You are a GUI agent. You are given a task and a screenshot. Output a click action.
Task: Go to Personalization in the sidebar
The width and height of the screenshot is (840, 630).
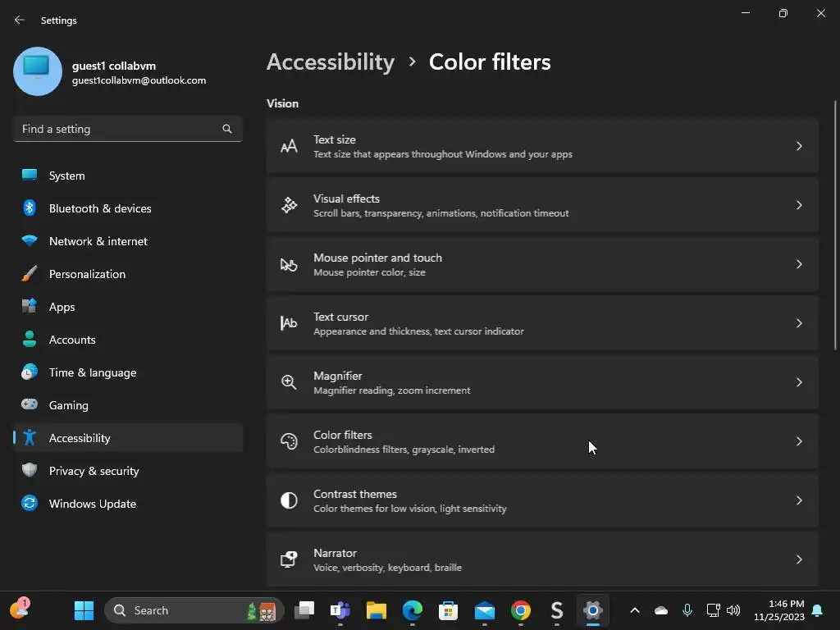coord(87,274)
